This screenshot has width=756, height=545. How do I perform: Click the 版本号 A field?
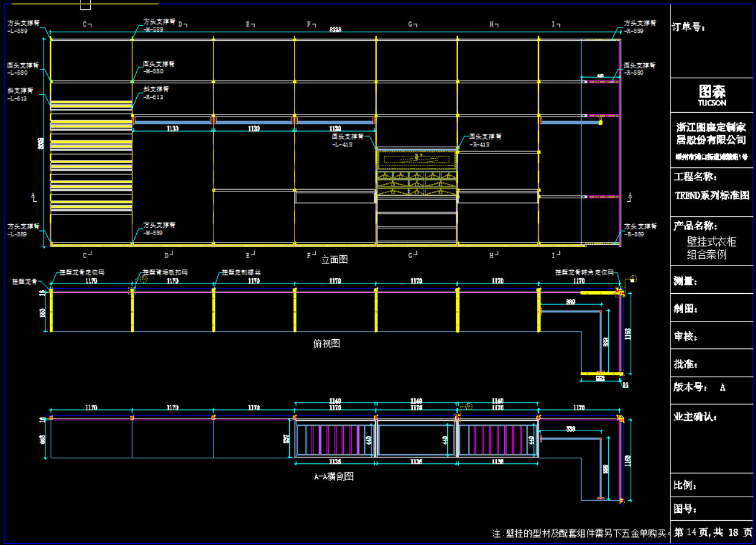pyautogui.click(x=699, y=387)
